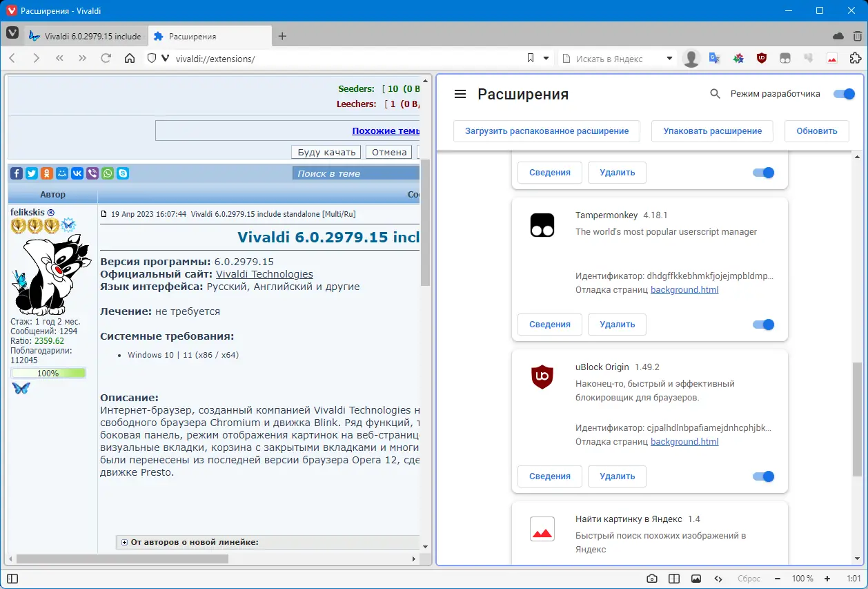Image resolution: width=868 pixels, height=589 pixels.
Task: Share the topic via Skype
Action: click(x=123, y=173)
